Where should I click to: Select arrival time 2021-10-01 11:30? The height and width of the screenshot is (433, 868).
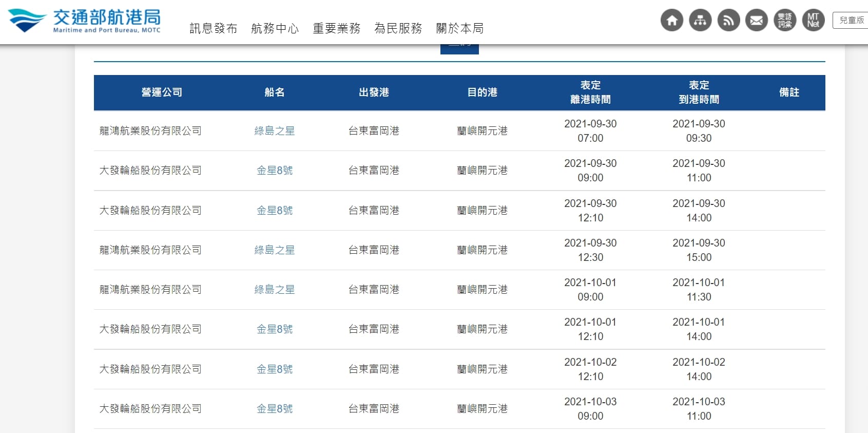[x=699, y=290]
